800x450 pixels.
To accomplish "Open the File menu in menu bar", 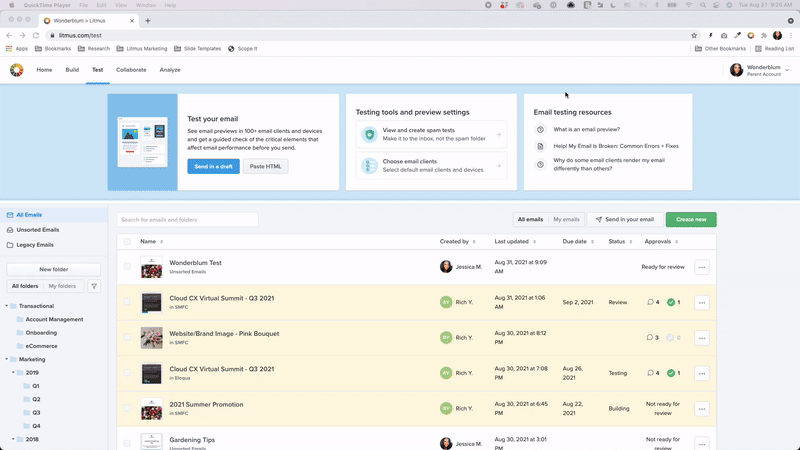I will [x=83, y=5].
